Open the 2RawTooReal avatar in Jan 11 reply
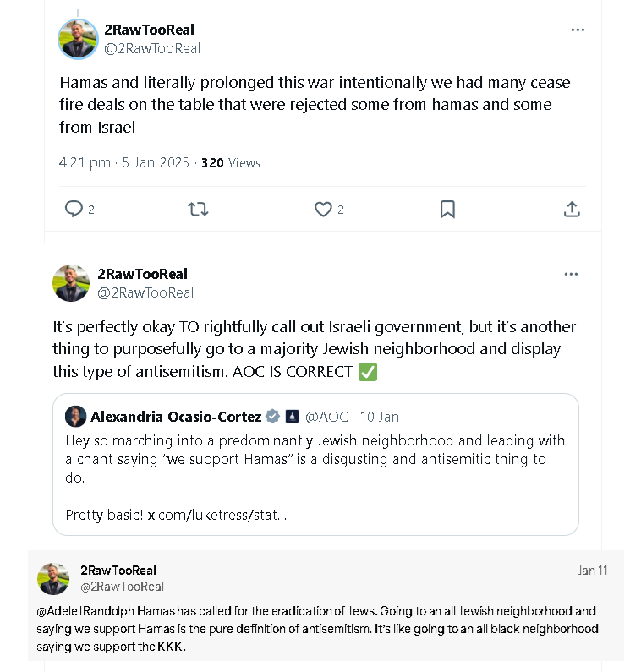 pyautogui.click(x=53, y=578)
